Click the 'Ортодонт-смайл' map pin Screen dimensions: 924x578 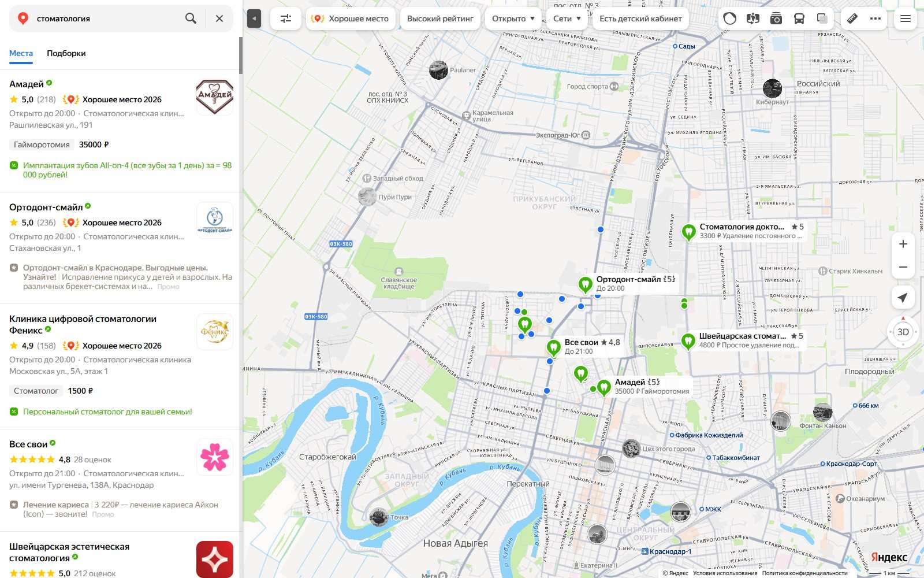(586, 284)
